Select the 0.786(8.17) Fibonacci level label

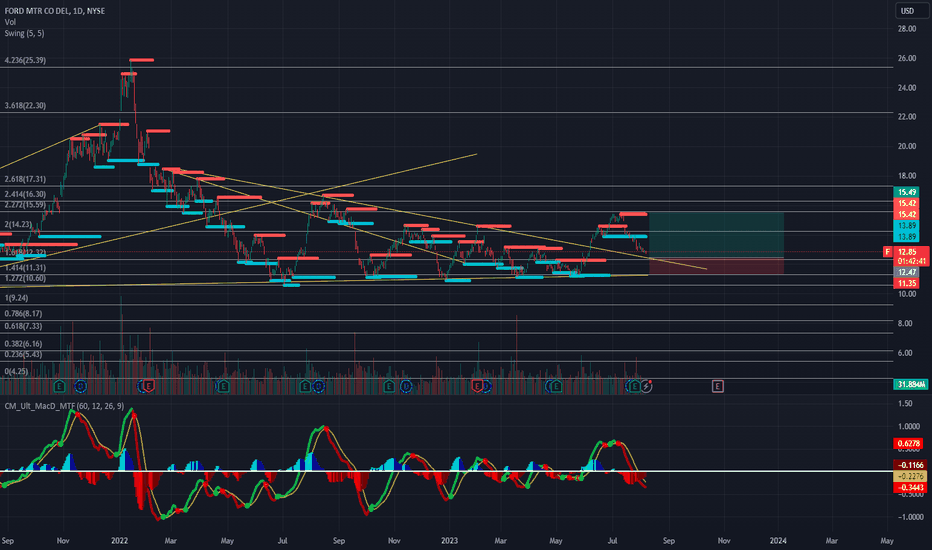(x=23, y=313)
